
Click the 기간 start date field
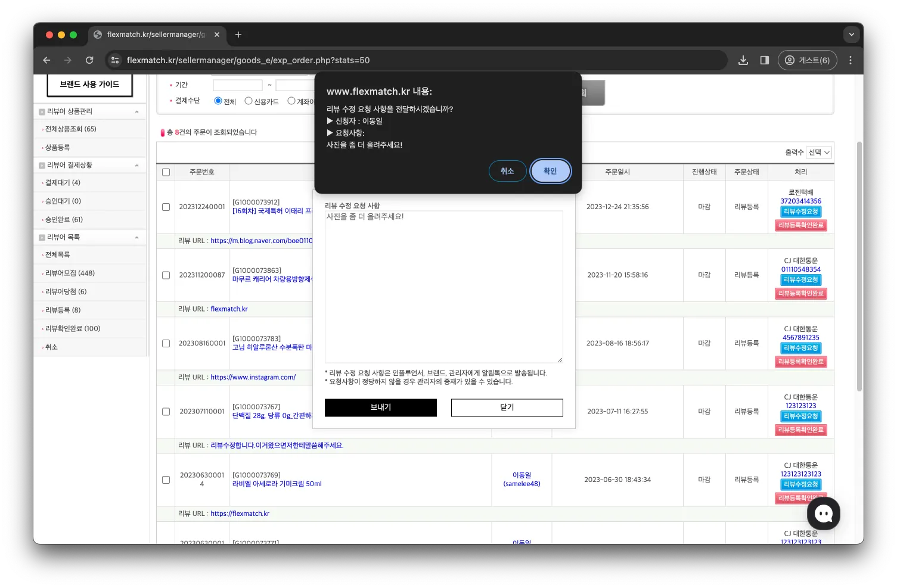[x=238, y=85]
